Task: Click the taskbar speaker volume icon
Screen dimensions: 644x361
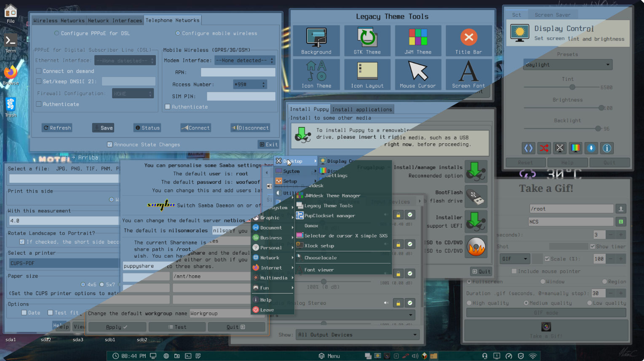Action: coord(415,356)
